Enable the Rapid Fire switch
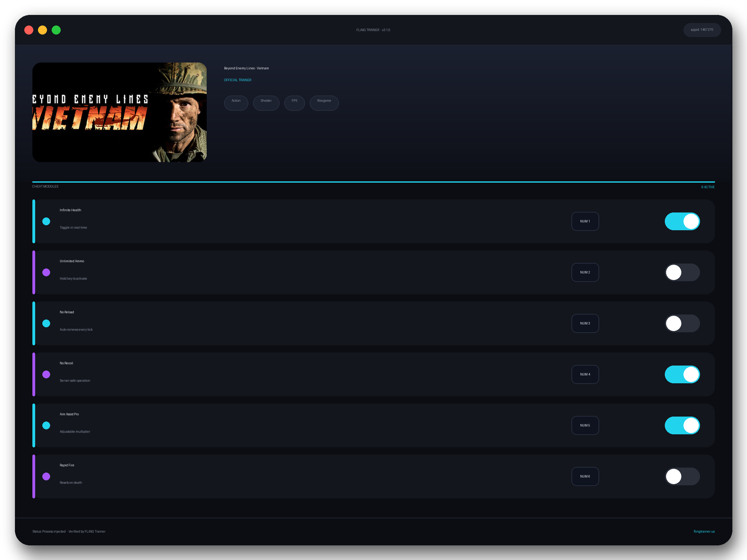 pos(682,476)
